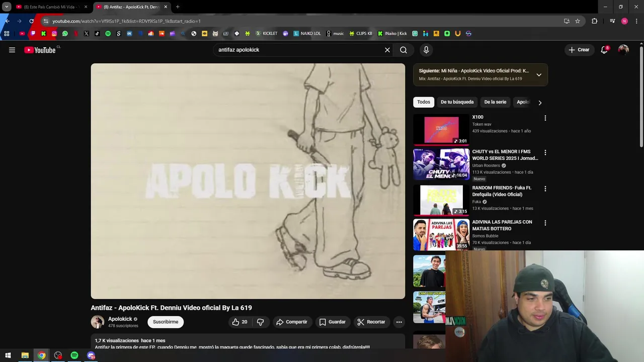Clip video with Recortar button
The width and height of the screenshot is (644, 362).
(371, 322)
